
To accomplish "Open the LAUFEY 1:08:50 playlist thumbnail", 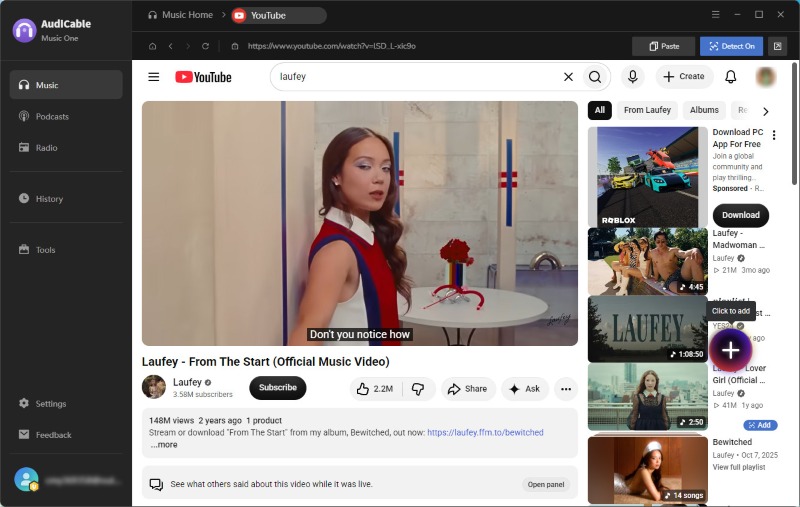I will [647, 329].
